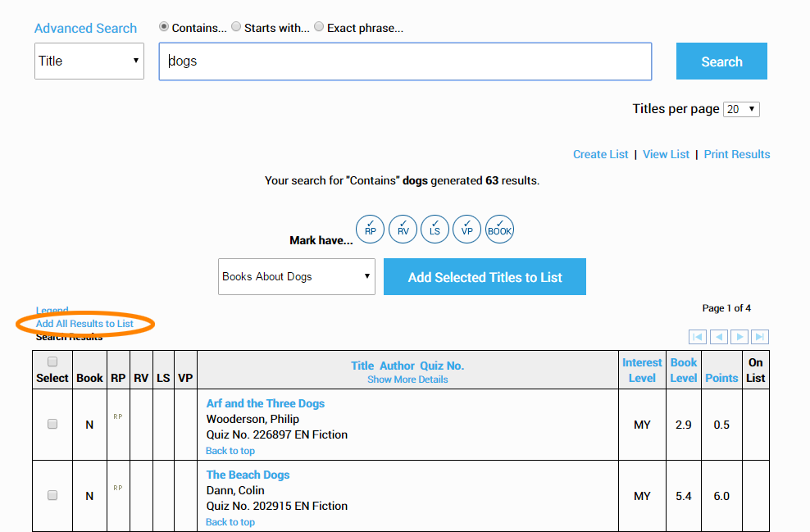Click RP icon for Arf and the Three Dogs

click(x=118, y=416)
